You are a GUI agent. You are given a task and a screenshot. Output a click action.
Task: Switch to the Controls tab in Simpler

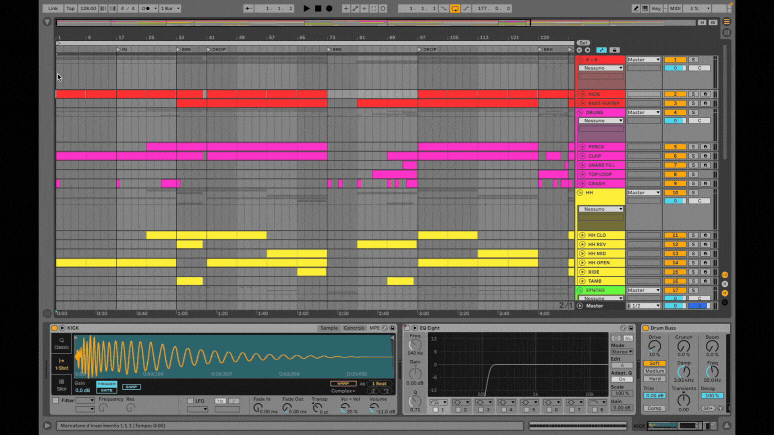[x=354, y=328]
